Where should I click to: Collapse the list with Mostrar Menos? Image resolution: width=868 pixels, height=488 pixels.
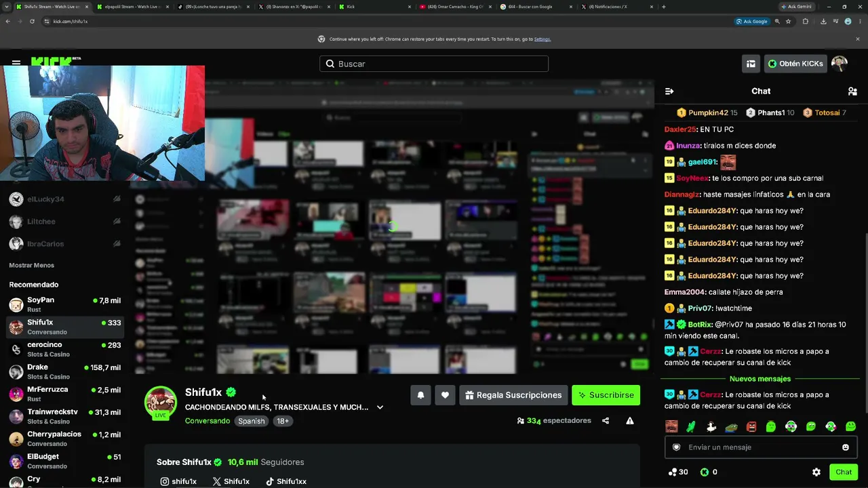pyautogui.click(x=31, y=265)
